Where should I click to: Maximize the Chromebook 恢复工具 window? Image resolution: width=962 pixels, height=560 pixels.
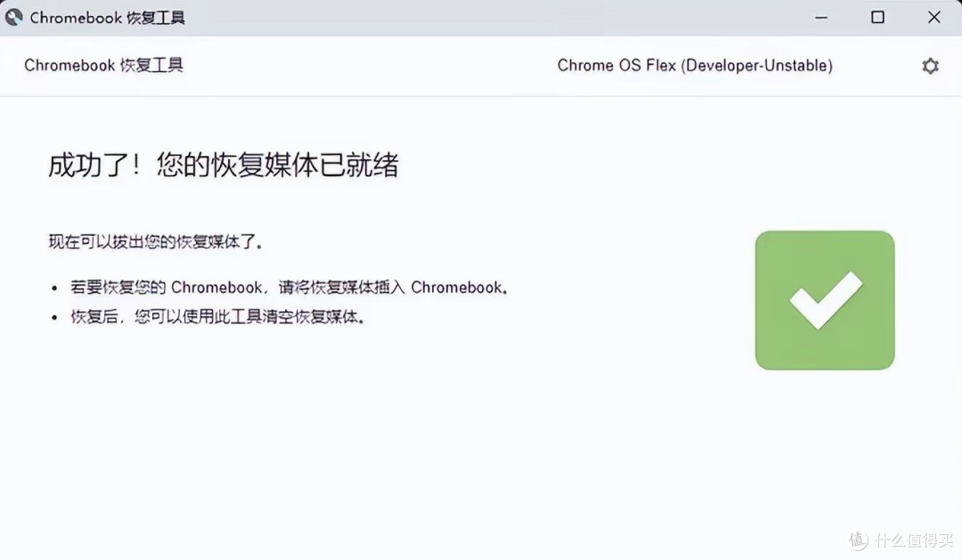(877, 17)
